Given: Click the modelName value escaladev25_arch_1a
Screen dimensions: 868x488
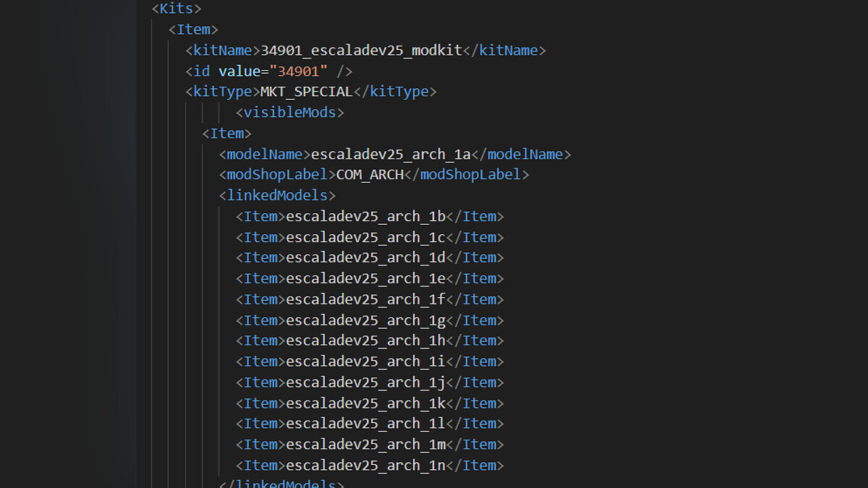Looking at the screenshot, I should point(391,155).
